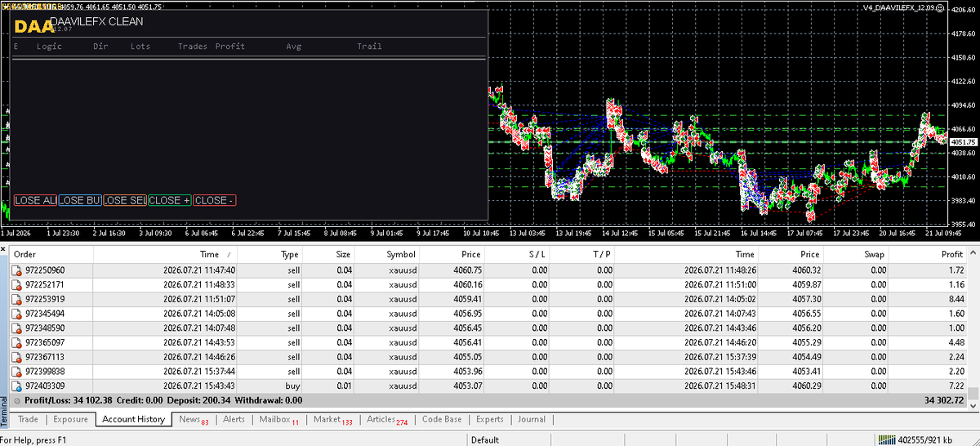Switch to the Trade tab
This screenshot has width=980, height=446.
28,420
